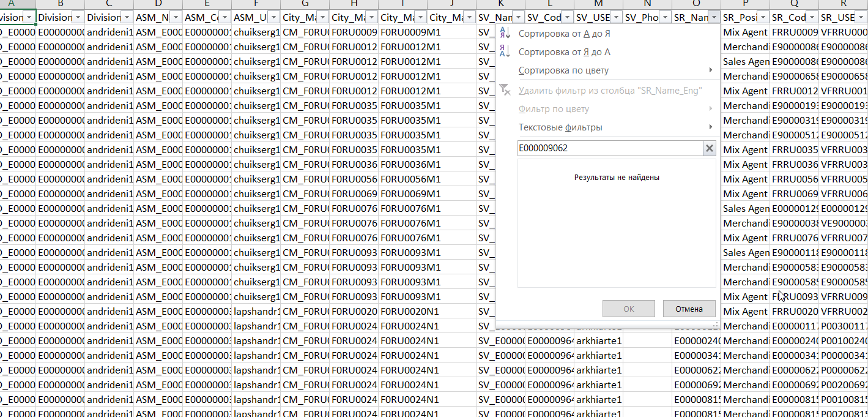Click the sort Z to A icon
This screenshot has width=868, height=417.
505,51
